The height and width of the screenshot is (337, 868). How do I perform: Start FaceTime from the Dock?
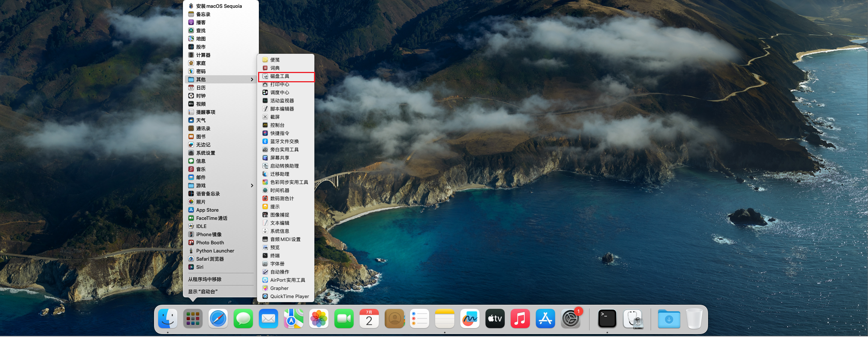coord(344,318)
